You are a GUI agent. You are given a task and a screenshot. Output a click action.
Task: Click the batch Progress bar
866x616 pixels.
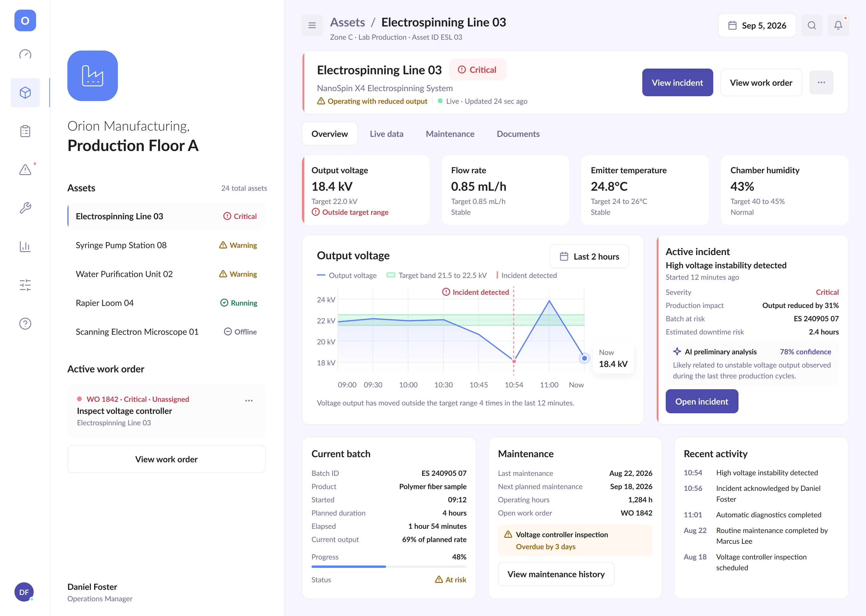[389, 566]
